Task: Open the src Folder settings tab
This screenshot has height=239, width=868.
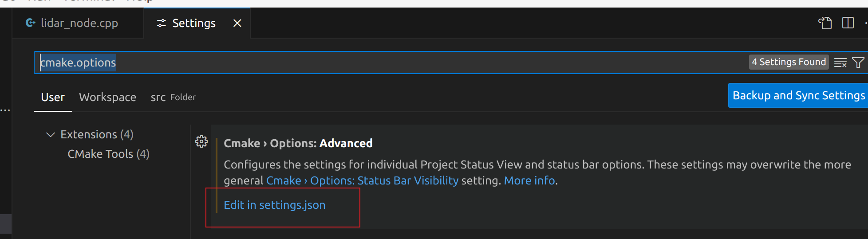Action: (173, 97)
